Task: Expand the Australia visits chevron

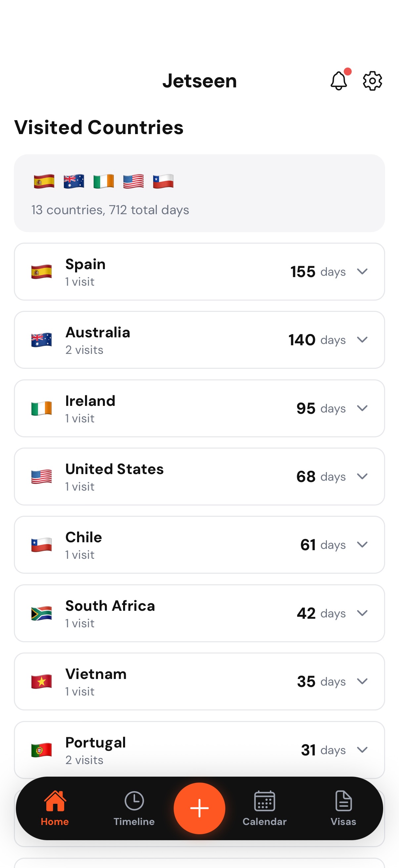Action: 362,340
